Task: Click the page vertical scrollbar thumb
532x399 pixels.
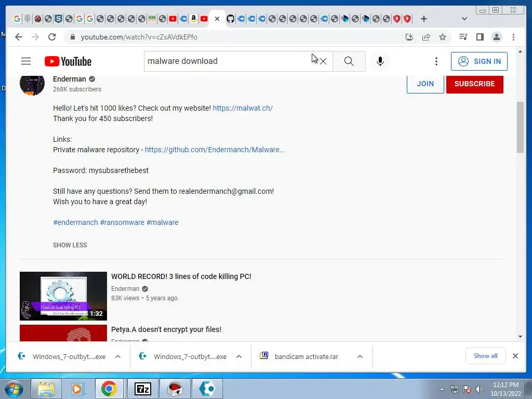Action: [520, 127]
